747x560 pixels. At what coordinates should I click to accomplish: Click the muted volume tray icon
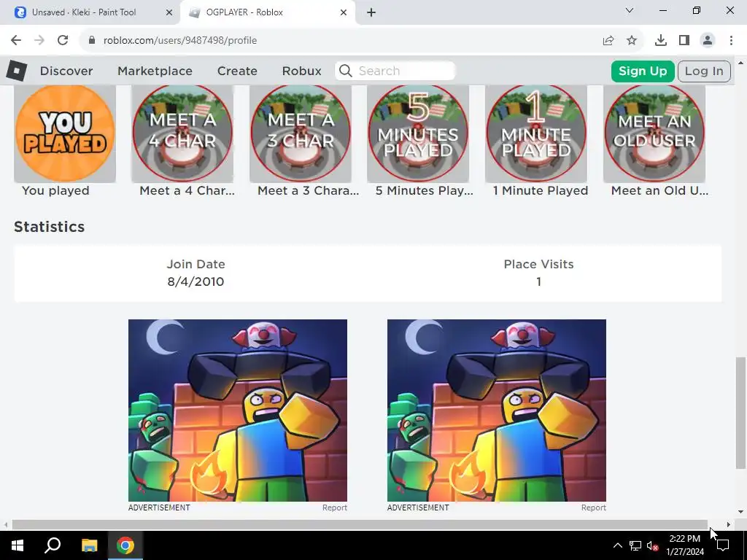pyautogui.click(x=652, y=545)
